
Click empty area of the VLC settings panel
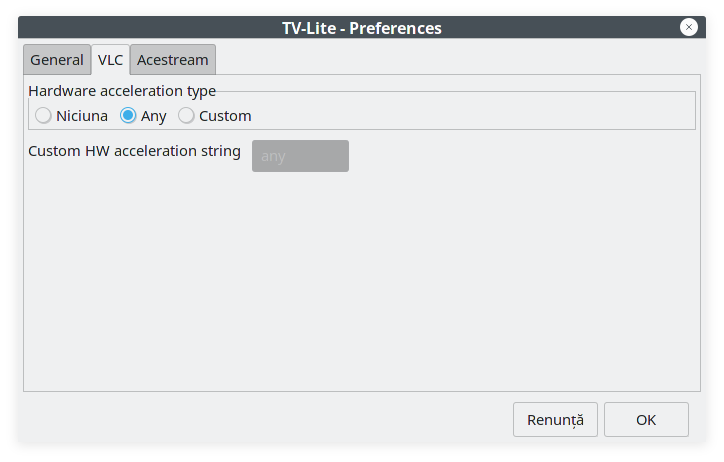tap(362, 282)
